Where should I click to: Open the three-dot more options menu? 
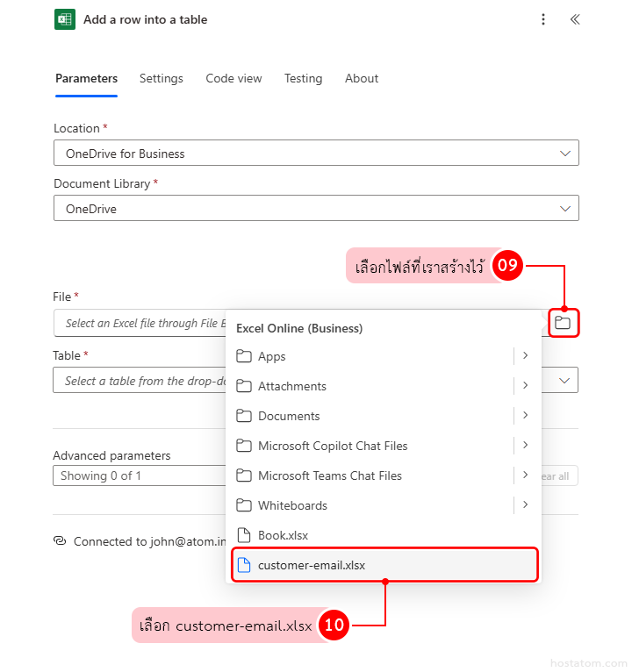click(x=543, y=19)
